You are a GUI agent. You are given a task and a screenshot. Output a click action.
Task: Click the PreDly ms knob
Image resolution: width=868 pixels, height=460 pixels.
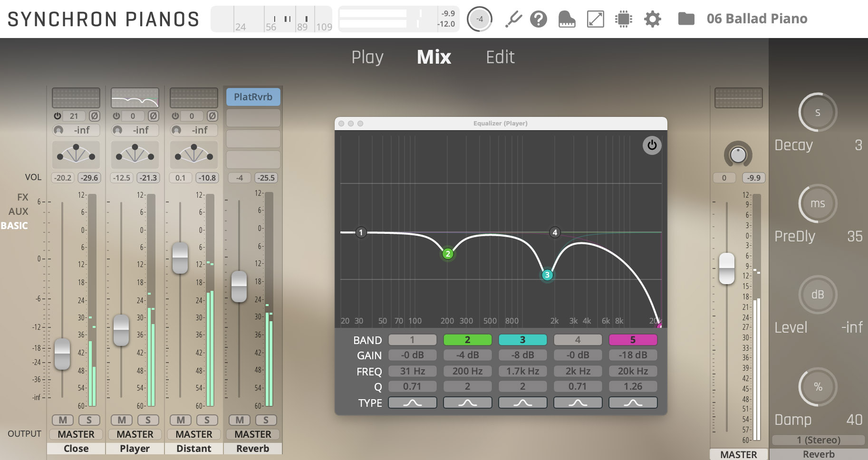click(818, 203)
